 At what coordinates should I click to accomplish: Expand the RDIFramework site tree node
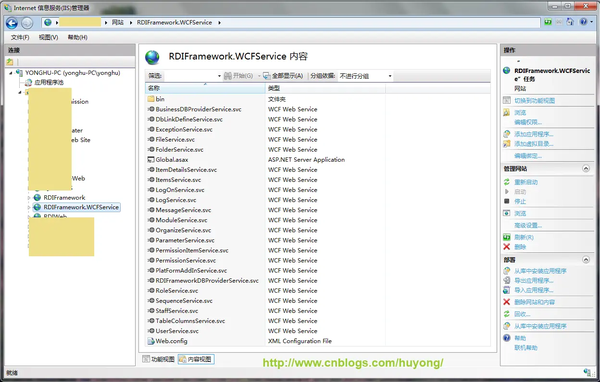click(x=29, y=198)
